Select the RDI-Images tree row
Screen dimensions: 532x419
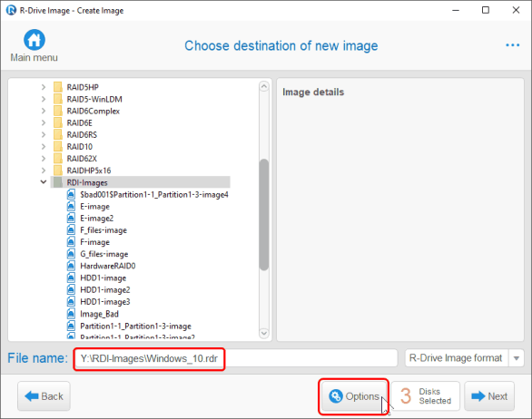(141, 182)
